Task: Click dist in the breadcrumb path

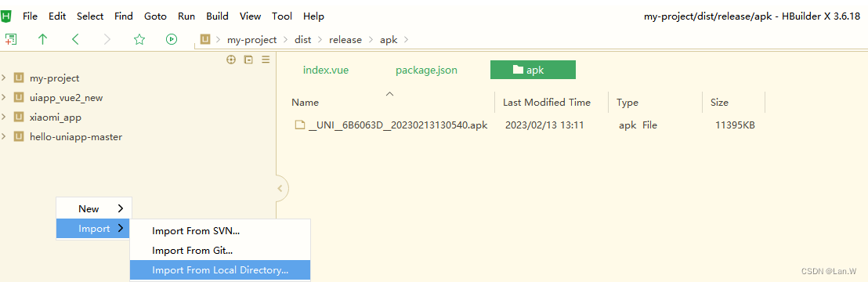Action: [303, 40]
